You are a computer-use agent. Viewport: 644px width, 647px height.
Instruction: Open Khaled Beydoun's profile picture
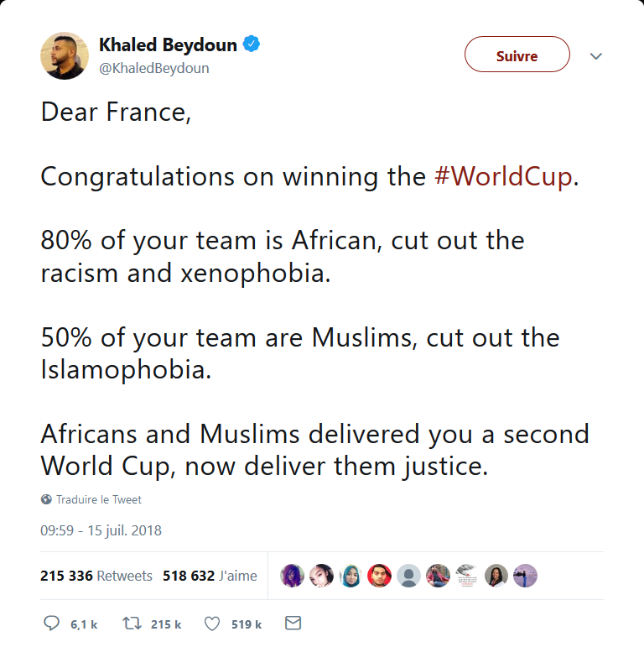pyautogui.click(x=64, y=56)
